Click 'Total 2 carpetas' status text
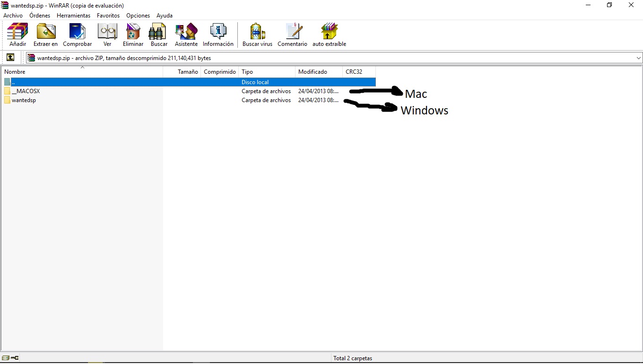This screenshot has width=643, height=364. coord(353,358)
